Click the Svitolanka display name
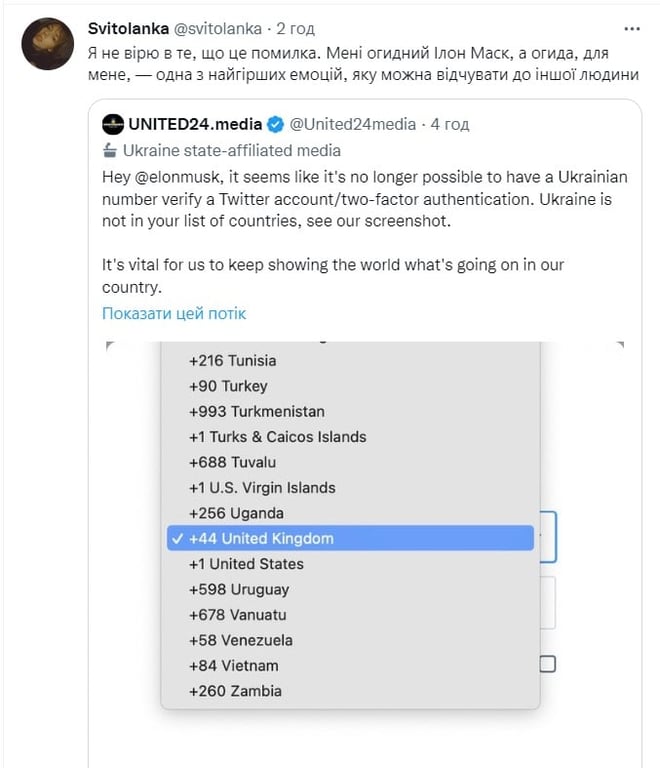 [x=128, y=28]
